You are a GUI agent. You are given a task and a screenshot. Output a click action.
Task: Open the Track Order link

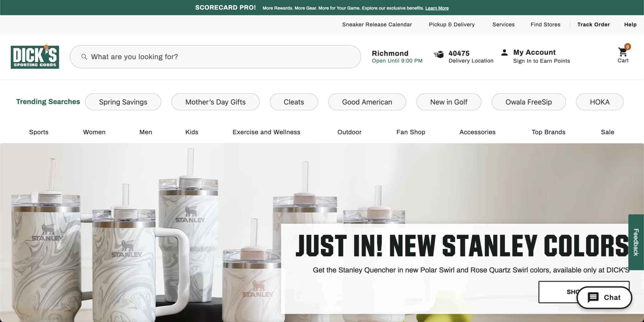(593, 25)
